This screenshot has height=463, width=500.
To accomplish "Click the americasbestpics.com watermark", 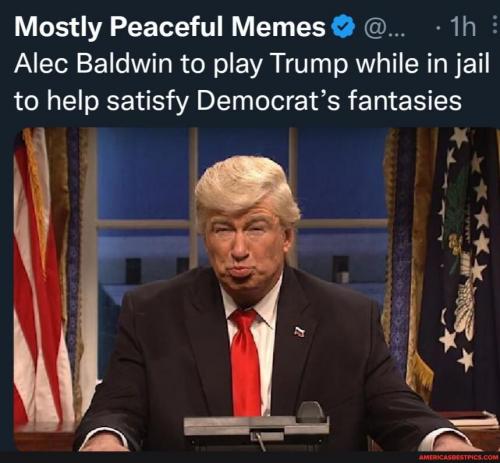I will click(459, 458).
